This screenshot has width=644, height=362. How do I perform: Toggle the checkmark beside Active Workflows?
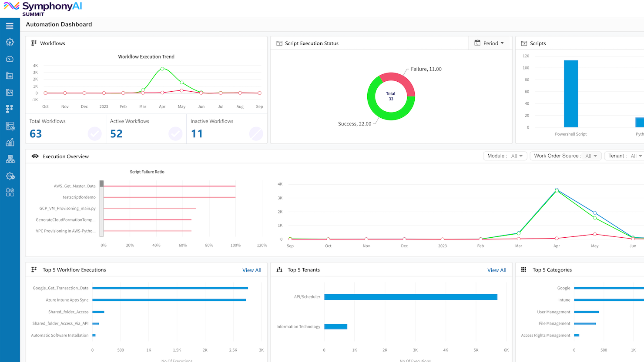coord(175,134)
